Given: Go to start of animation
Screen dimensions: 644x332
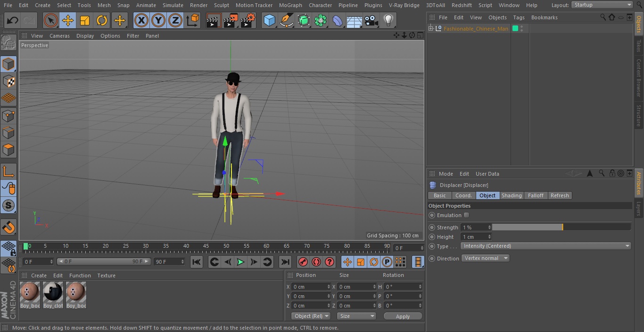Looking at the screenshot, I should point(197,262).
